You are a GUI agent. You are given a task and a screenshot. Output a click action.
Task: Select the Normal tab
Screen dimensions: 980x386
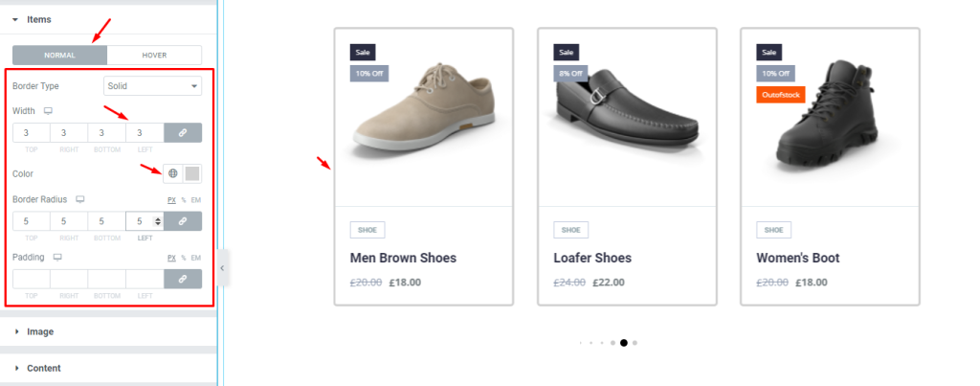pos(60,55)
